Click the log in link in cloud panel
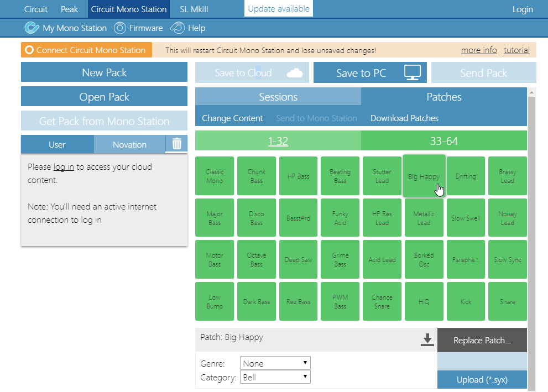Viewport: 548px width, 392px height. 64,167
